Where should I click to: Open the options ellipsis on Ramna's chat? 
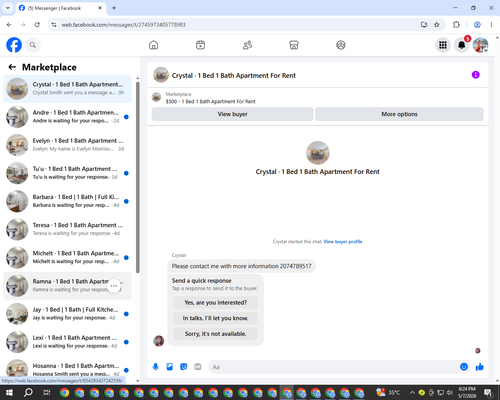point(114,286)
